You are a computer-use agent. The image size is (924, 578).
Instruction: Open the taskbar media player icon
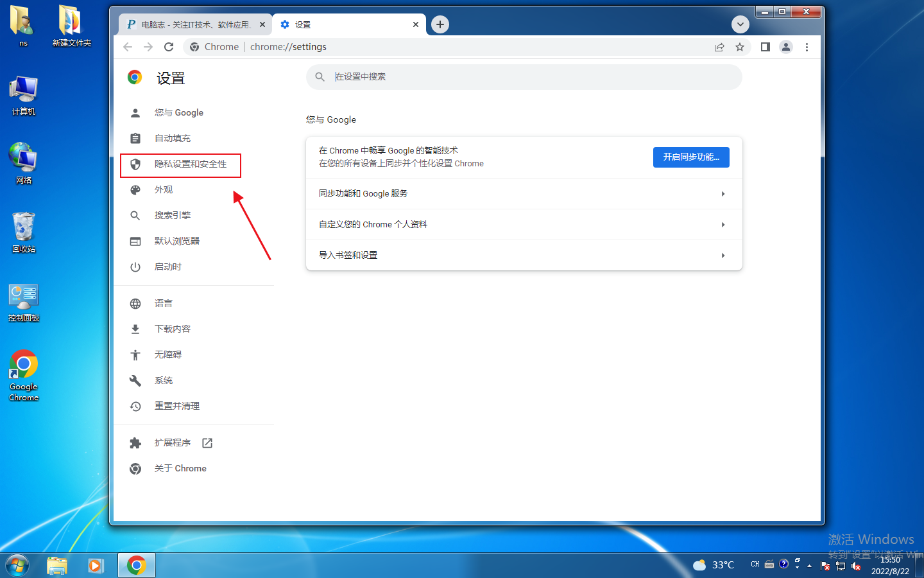click(x=96, y=565)
